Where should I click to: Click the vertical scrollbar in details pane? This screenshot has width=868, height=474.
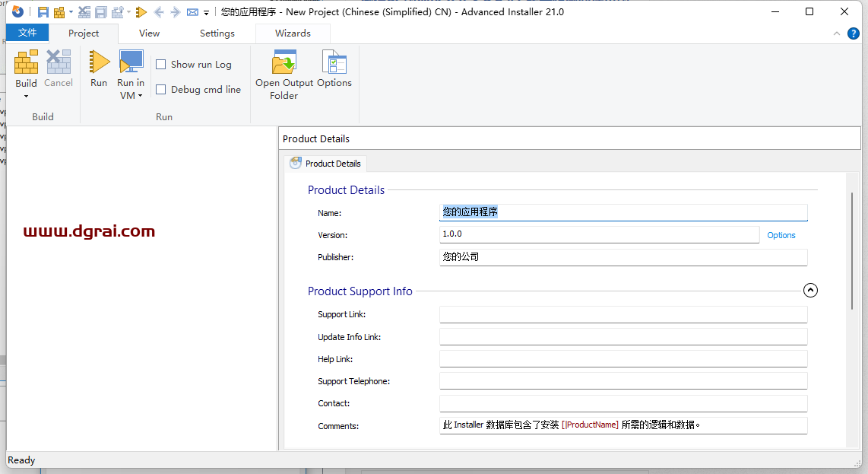click(x=852, y=250)
